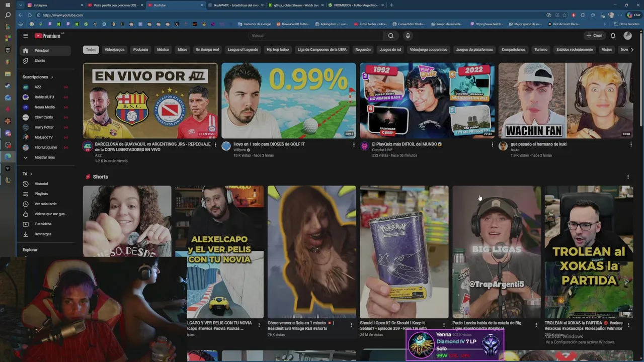The height and width of the screenshot is (362, 644).
Task: Click the search magnifier button
Action: [x=390, y=36]
